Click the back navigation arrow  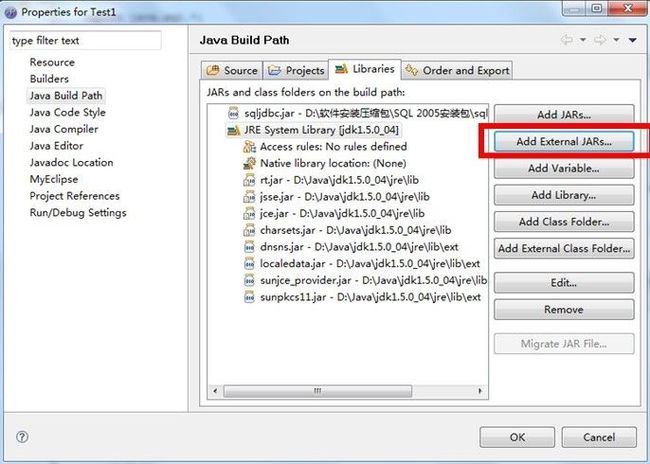567,40
